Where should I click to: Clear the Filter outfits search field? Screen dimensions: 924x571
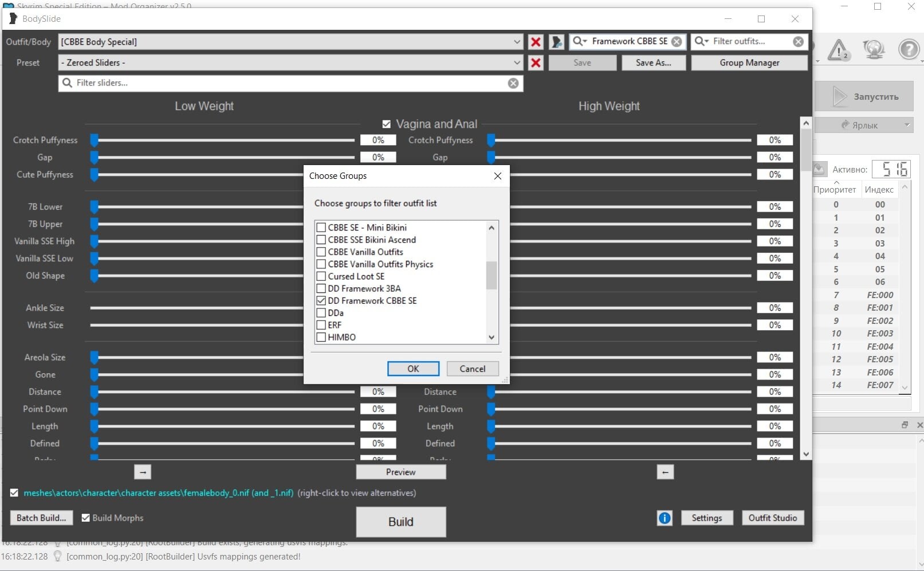[x=798, y=41]
